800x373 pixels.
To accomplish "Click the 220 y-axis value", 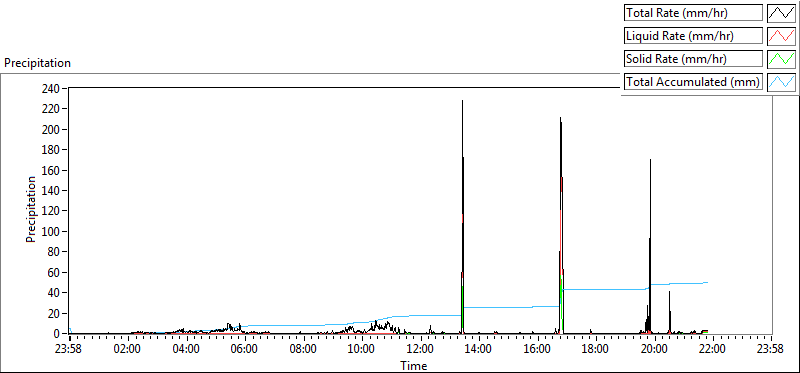I will tap(52, 109).
